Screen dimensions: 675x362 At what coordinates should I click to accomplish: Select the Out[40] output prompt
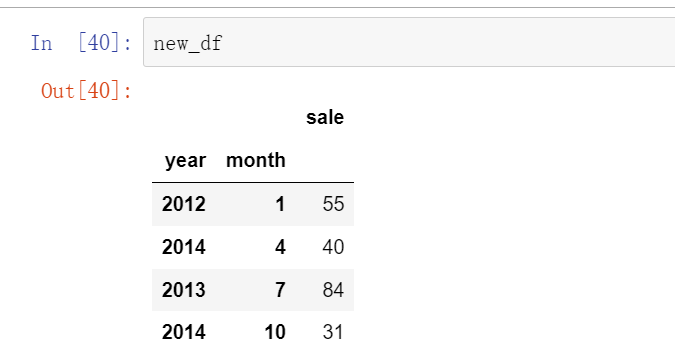86,91
